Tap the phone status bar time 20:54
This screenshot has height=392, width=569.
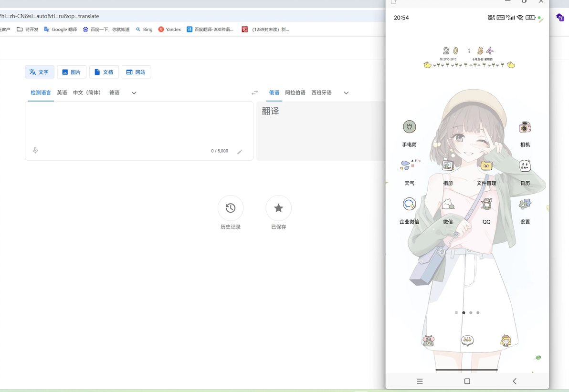coord(401,18)
